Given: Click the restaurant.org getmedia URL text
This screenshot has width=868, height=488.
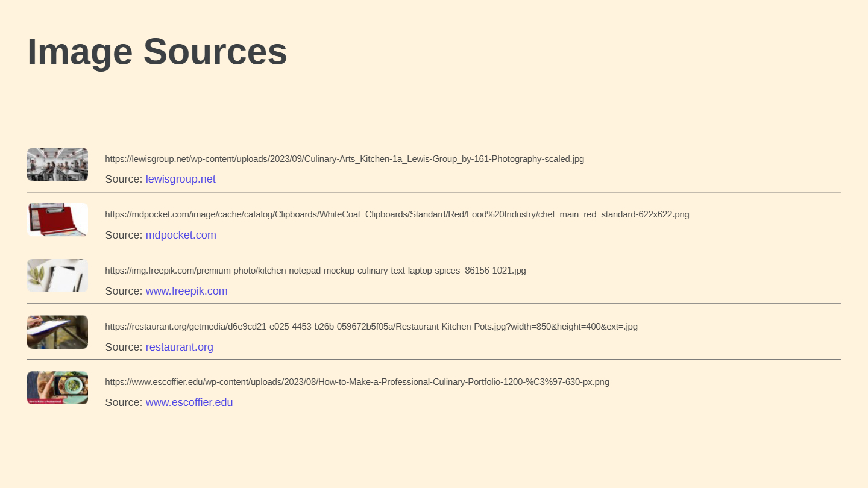Looking at the screenshot, I should (371, 327).
